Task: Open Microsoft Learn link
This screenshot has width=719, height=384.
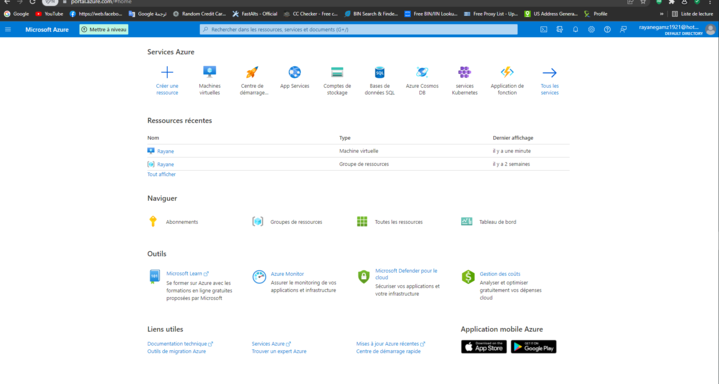Action: 187,273
